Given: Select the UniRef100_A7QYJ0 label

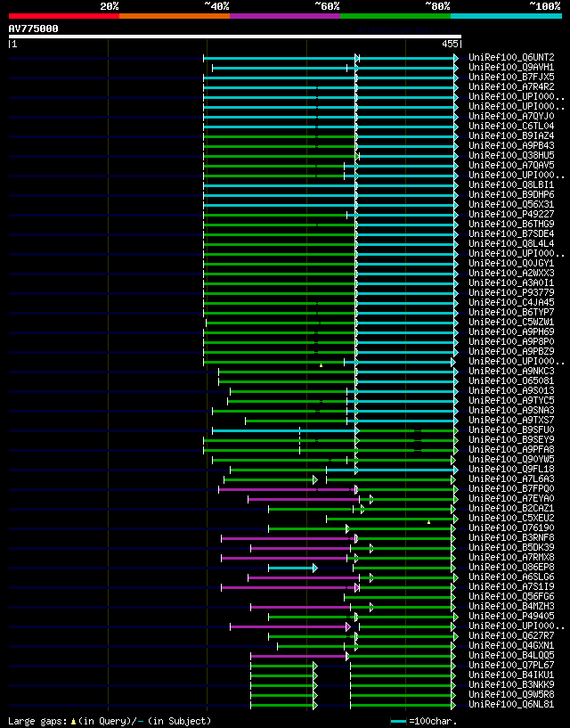Looking at the screenshot, I should coord(511,116).
